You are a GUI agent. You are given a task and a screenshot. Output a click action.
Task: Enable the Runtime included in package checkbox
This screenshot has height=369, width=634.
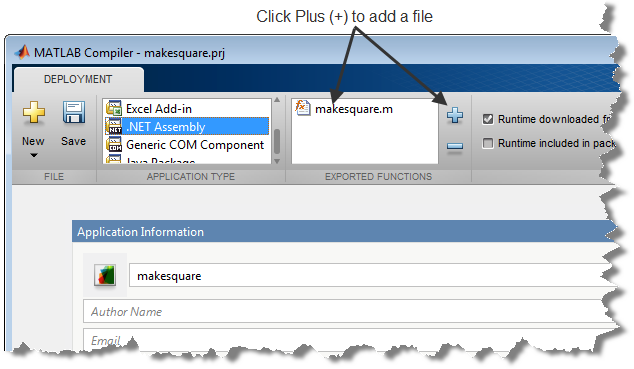488,143
